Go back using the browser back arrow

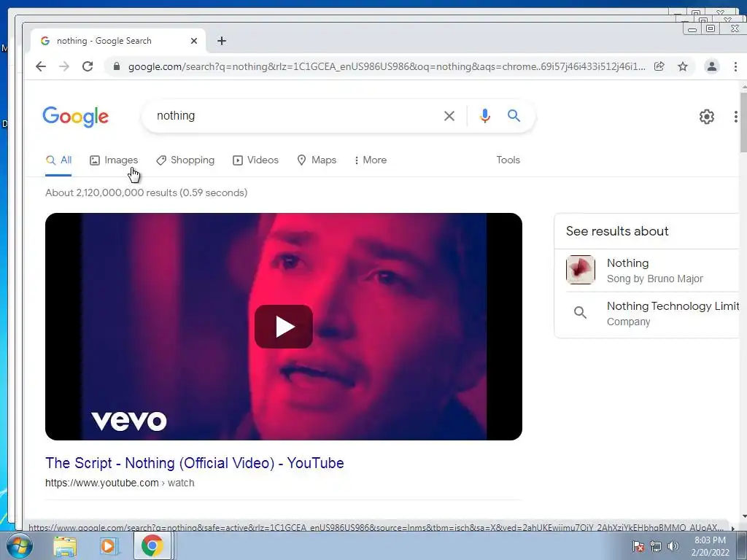coord(41,66)
